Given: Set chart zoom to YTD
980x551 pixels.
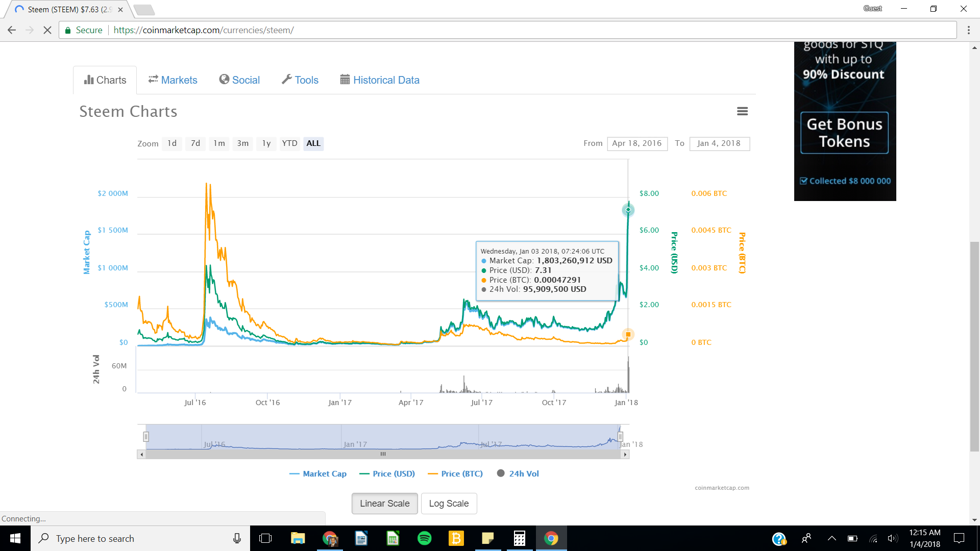Looking at the screenshot, I should click(289, 143).
